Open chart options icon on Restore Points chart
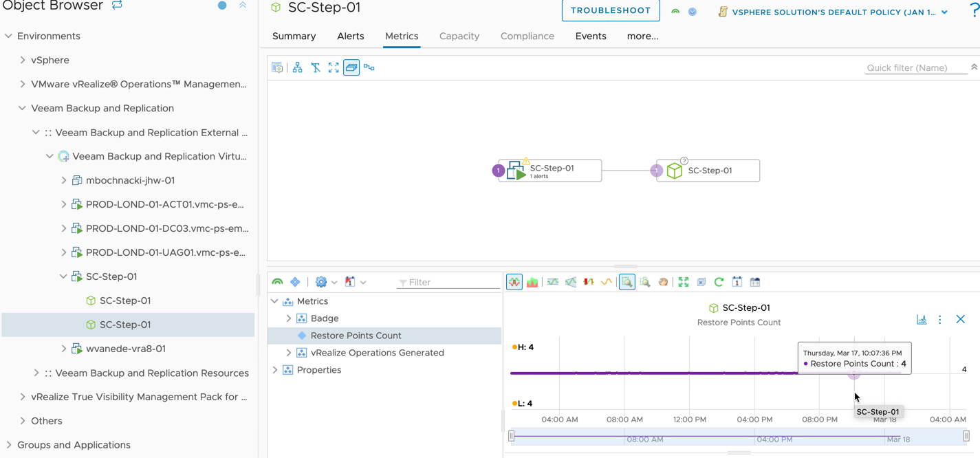The width and height of the screenshot is (980, 458). pyautogui.click(x=922, y=319)
